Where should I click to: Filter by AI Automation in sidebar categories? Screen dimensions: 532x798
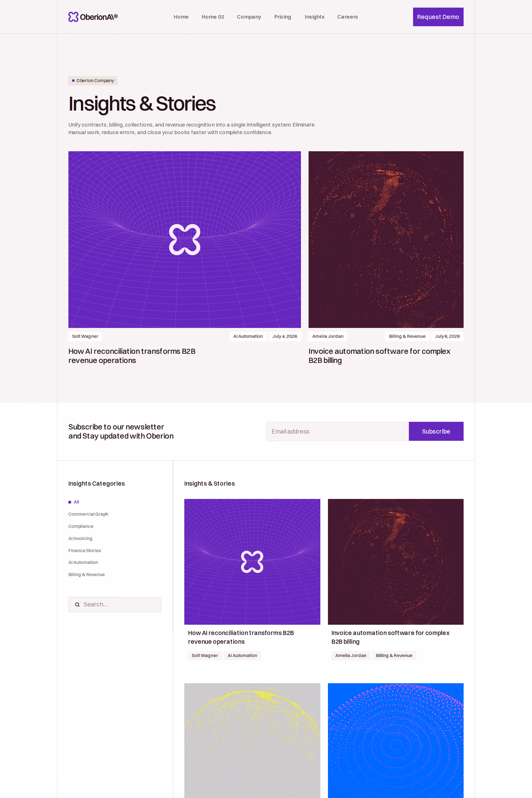pos(83,562)
